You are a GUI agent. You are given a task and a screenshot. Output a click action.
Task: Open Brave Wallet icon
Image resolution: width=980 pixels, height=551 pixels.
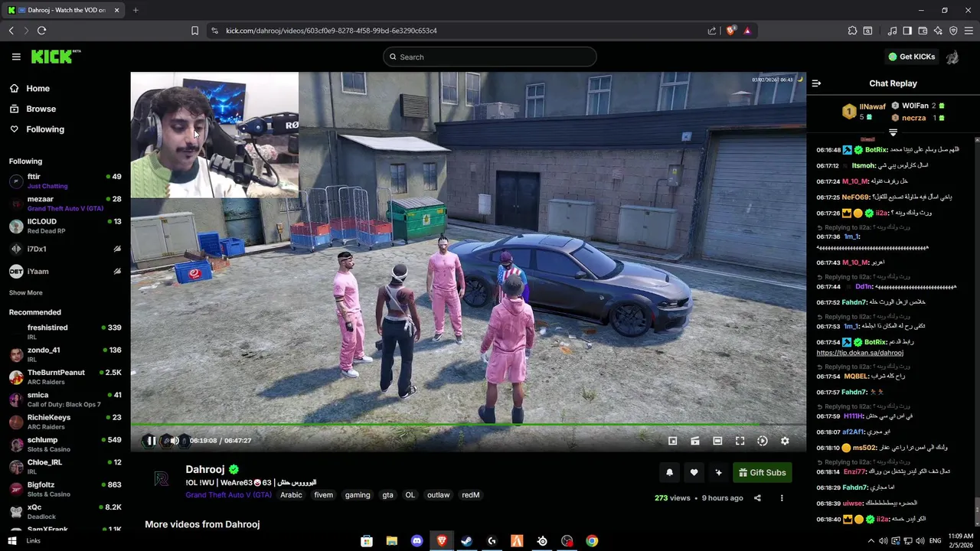click(923, 31)
